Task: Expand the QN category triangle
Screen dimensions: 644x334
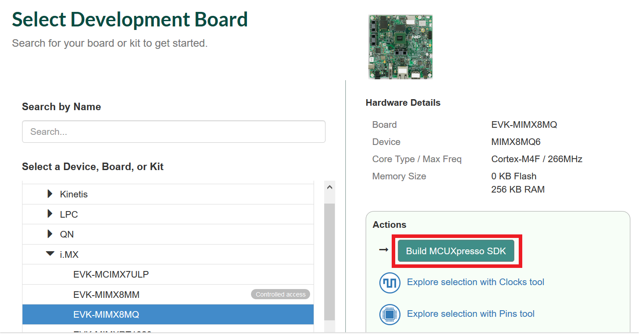Action: 50,234
